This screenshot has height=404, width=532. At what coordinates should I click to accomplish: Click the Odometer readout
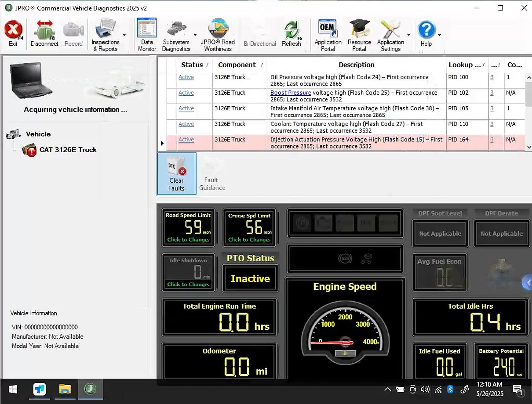coord(219,361)
